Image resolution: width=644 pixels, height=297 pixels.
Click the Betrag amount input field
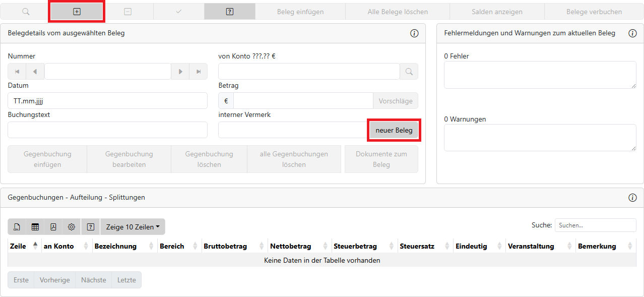[x=303, y=101]
